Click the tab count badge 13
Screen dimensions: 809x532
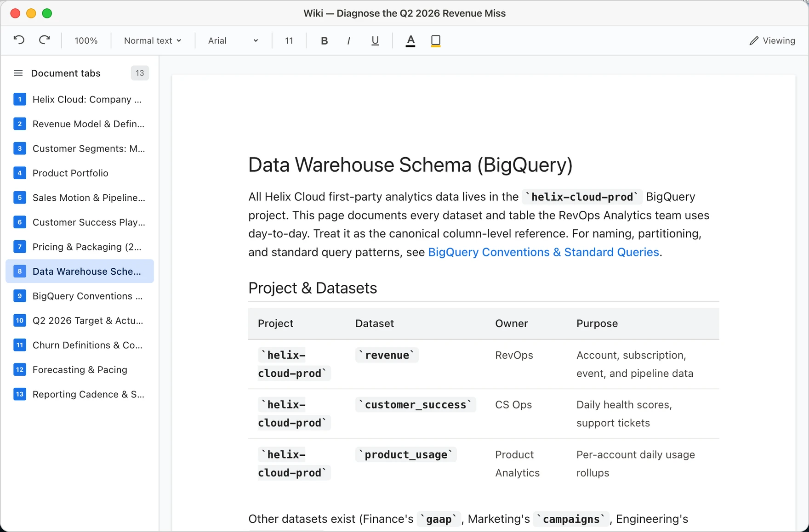140,73
